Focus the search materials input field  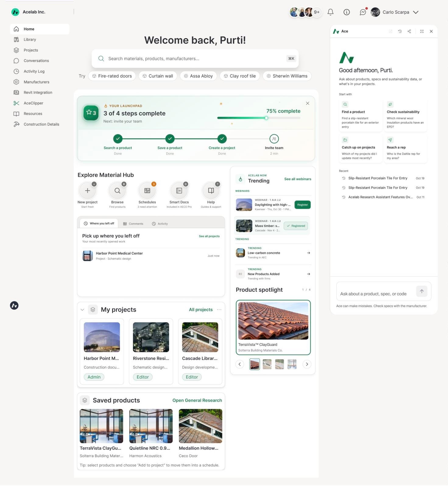(195, 58)
